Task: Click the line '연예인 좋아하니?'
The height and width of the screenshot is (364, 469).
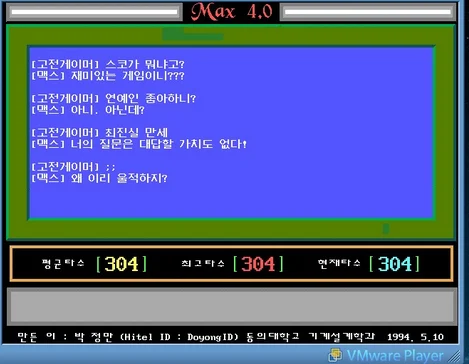Action: (x=150, y=98)
